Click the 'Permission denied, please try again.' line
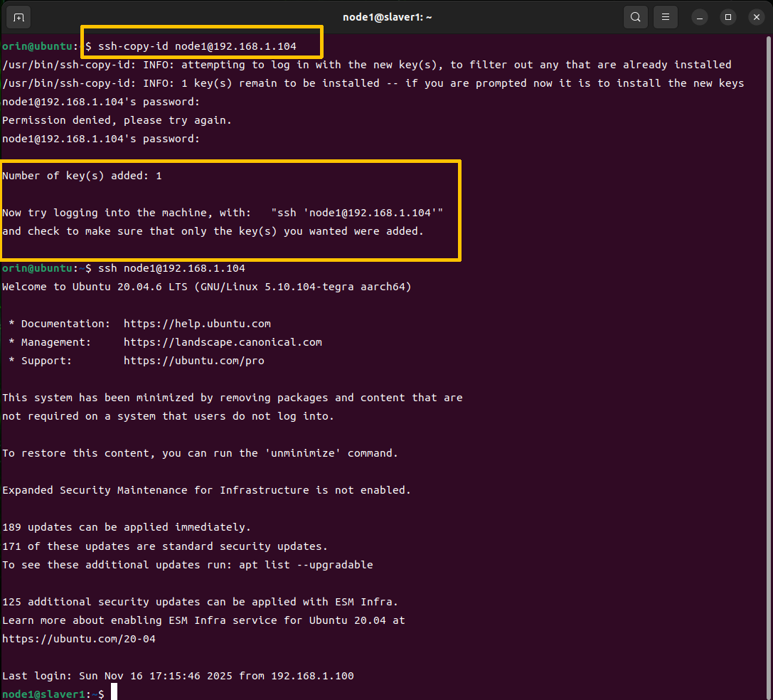Screen dimensions: 773x700 tap(117, 120)
